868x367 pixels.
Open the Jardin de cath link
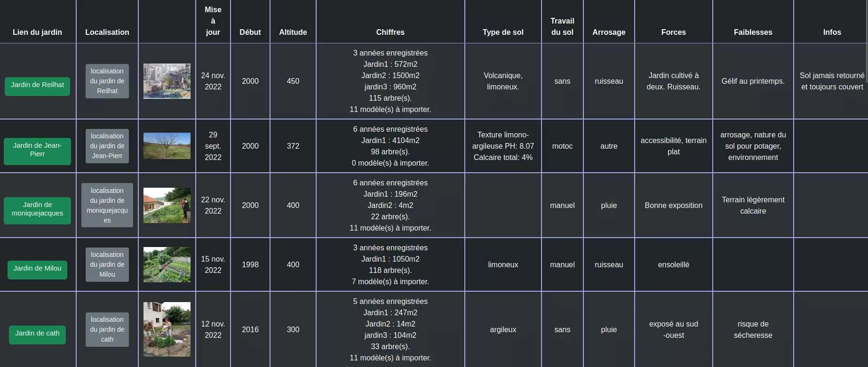(37, 334)
